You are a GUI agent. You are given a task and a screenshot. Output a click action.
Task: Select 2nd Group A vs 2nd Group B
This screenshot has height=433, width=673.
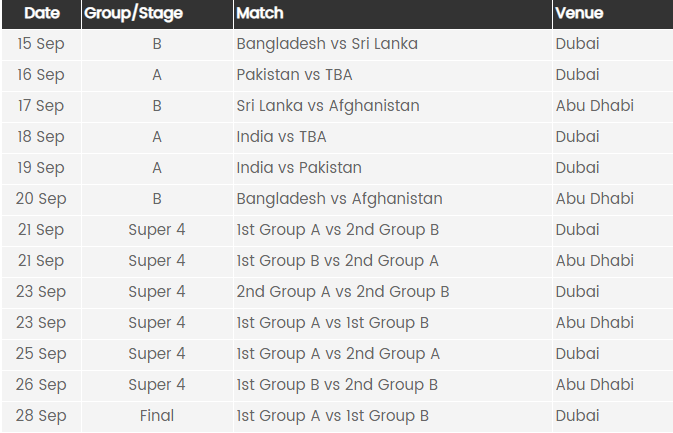pyautogui.click(x=343, y=292)
